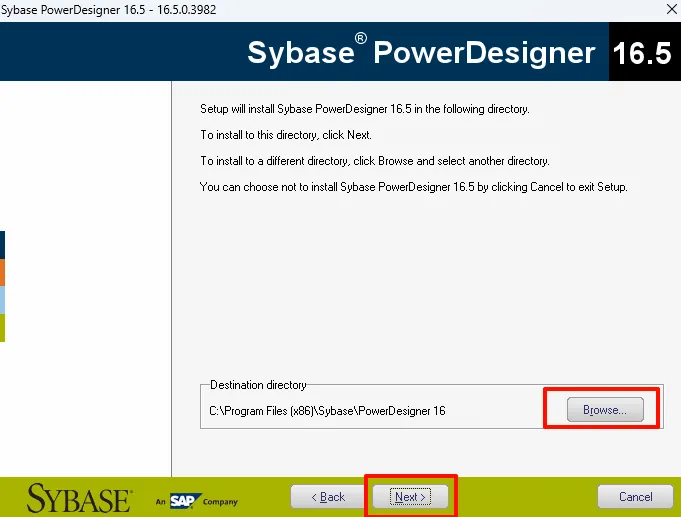Click the 'click Browse and select another directory' line
Screen dimensions: 681x517
[x=375, y=161]
